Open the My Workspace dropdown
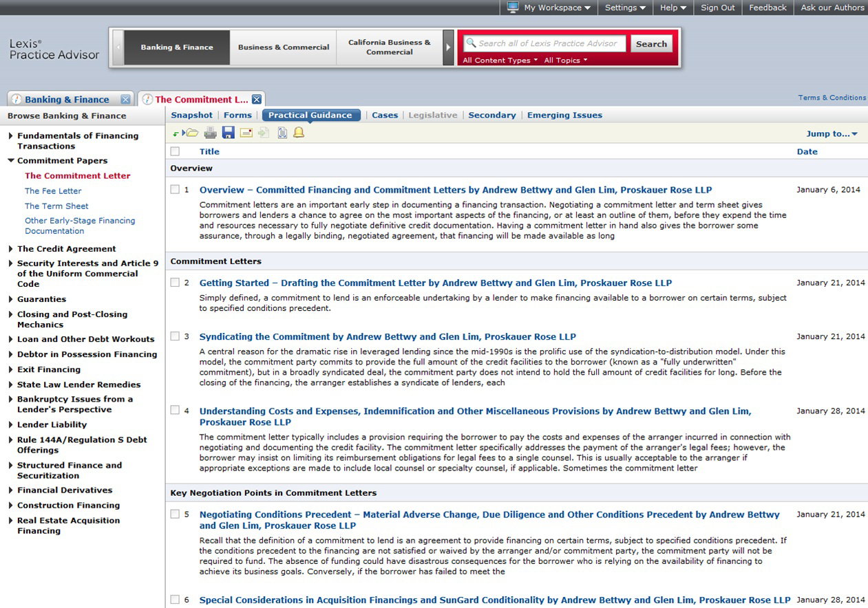The width and height of the screenshot is (868, 608). pos(557,8)
